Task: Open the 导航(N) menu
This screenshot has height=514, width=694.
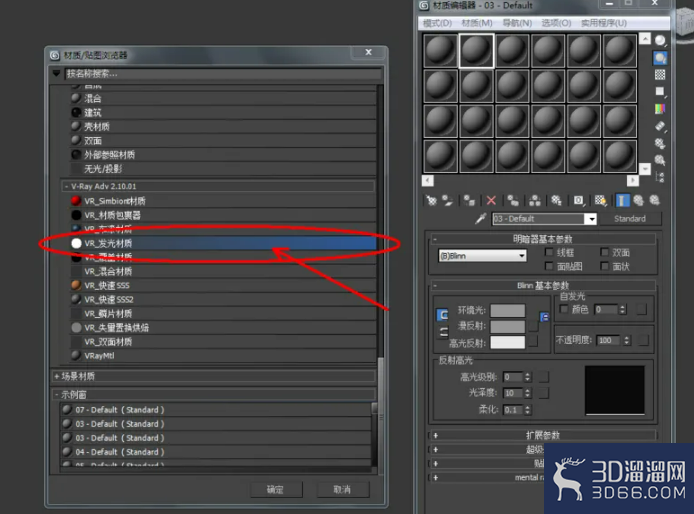Action: pyautogui.click(x=517, y=23)
